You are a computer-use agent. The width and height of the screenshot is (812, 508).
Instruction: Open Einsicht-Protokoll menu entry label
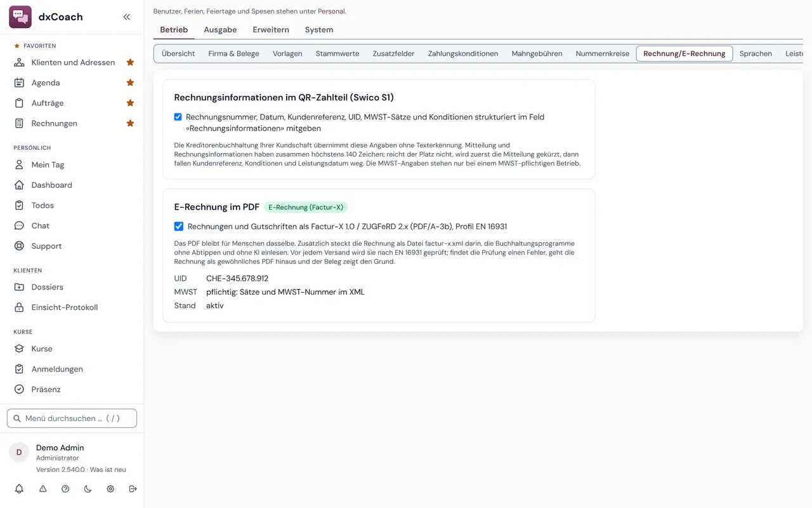pyautogui.click(x=65, y=307)
